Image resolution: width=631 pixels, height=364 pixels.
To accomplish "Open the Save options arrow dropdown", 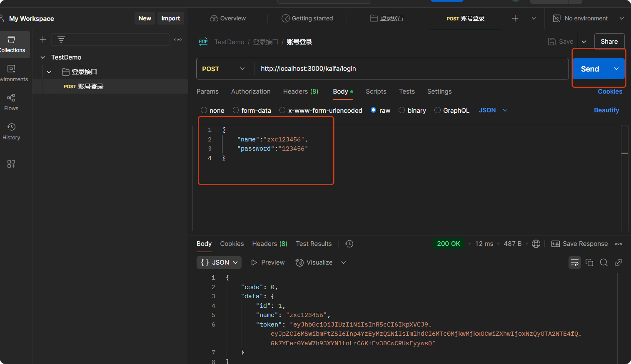I will click(584, 42).
